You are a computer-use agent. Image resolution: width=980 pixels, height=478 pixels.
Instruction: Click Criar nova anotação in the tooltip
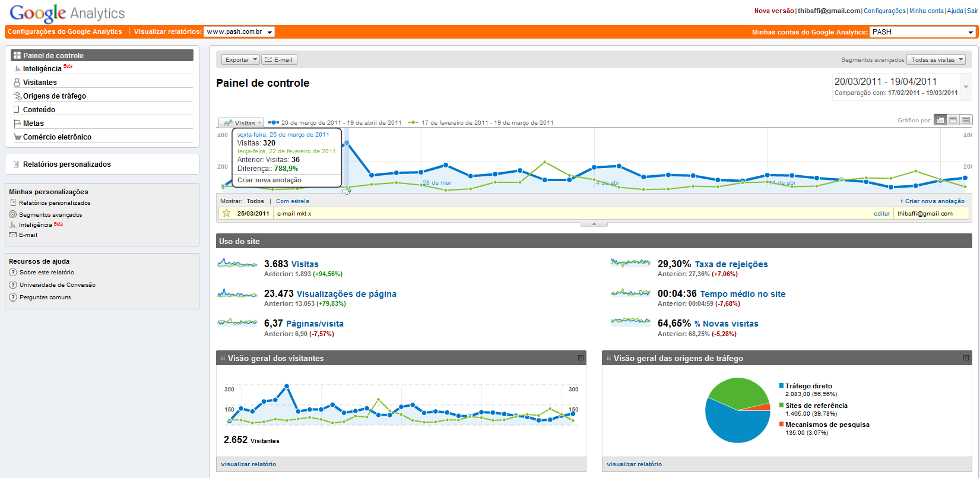(269, 180)
